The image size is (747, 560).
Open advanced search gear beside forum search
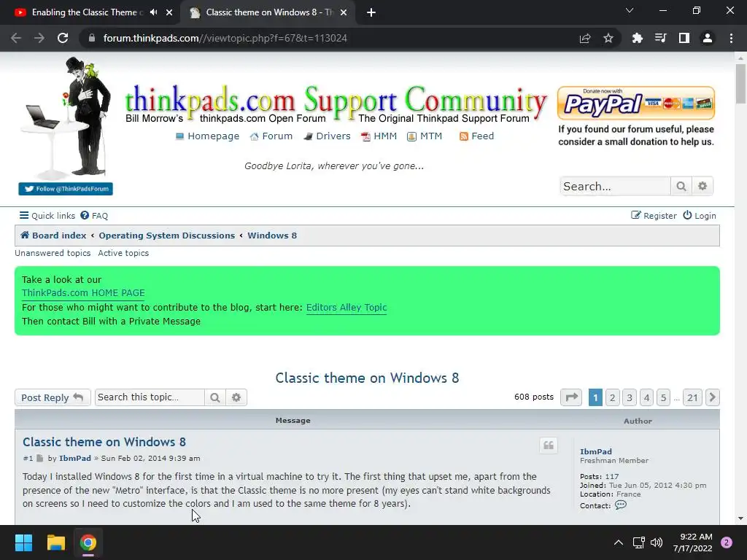[703, 186]
